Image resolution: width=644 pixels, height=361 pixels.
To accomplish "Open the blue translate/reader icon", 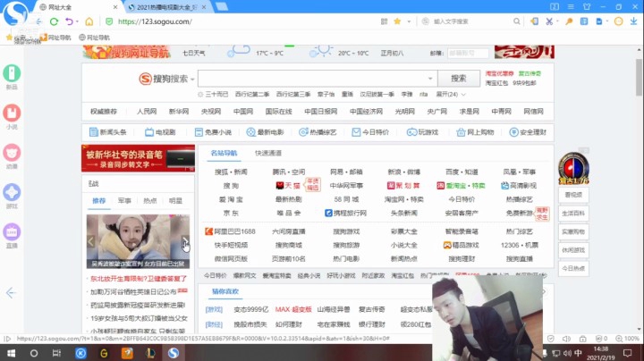I will (583, 21).
